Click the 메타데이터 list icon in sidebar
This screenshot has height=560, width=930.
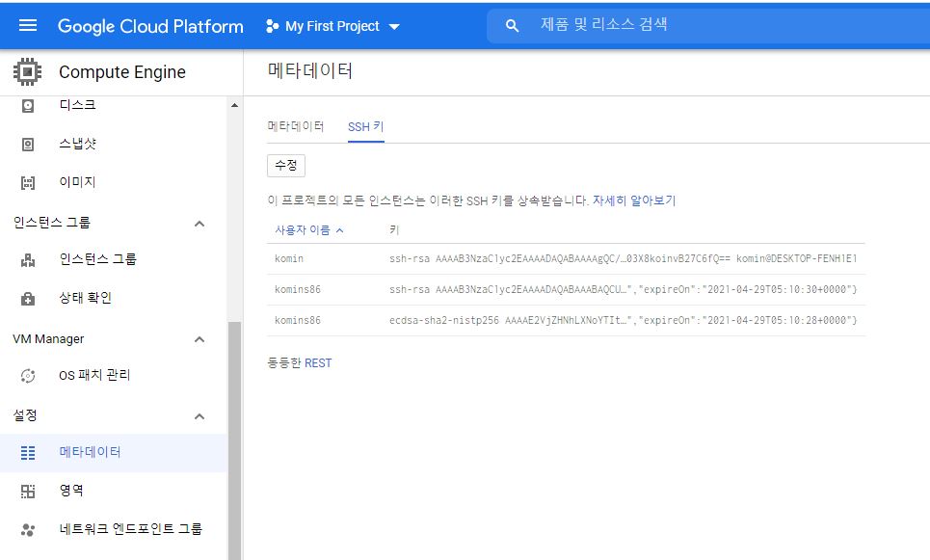[28, 453]
